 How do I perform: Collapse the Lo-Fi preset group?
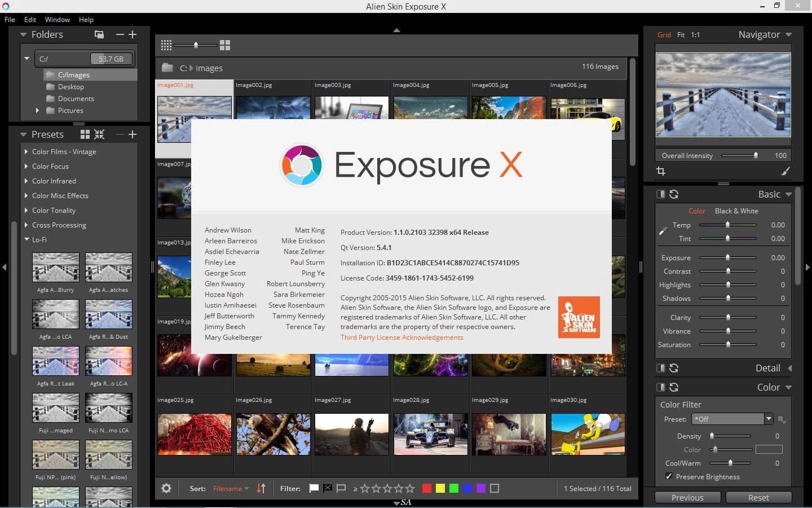click(27, 240)
